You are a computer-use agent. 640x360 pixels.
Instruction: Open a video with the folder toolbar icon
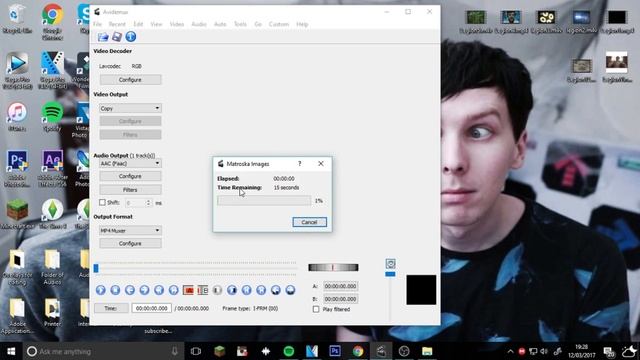pos(103,37)
